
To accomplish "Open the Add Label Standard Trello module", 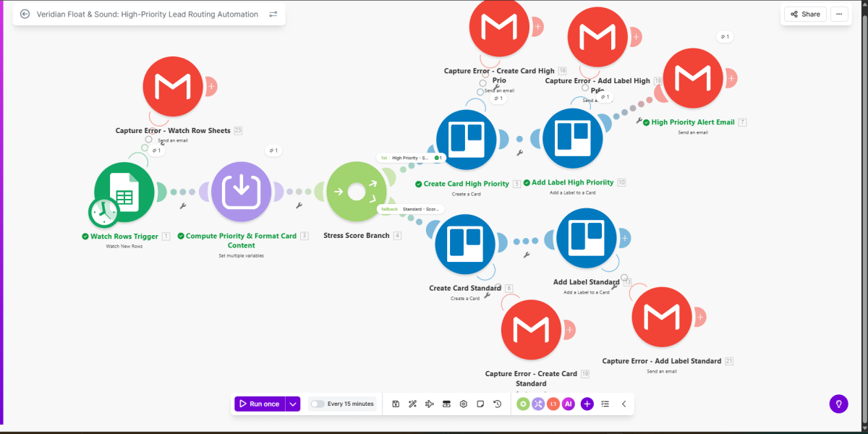I will coord(587,238).
